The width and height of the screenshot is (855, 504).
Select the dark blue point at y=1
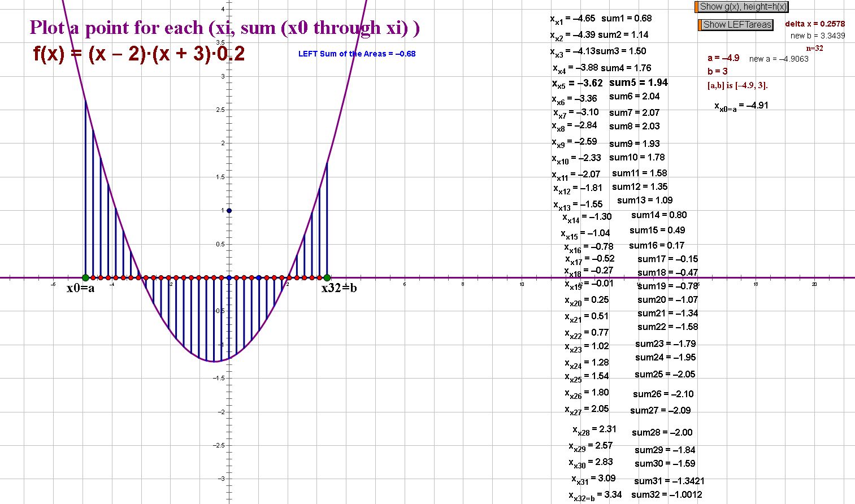click(229, 211)
